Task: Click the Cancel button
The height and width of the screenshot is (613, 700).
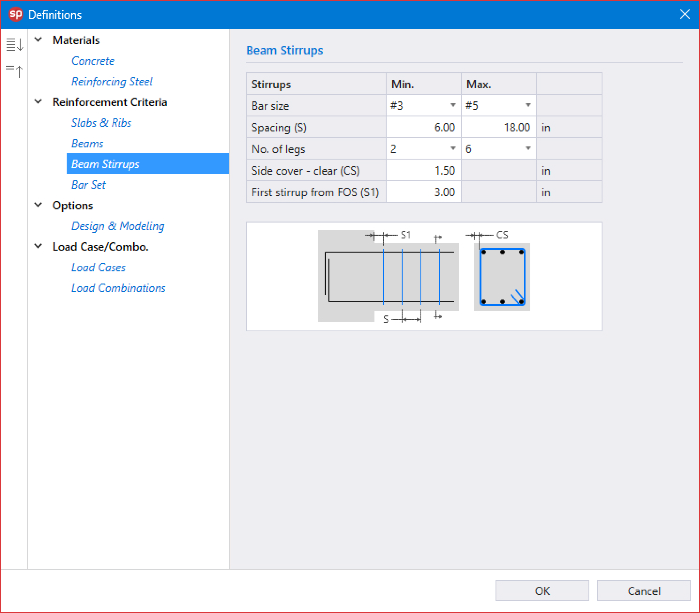Action: [x=643, y=591]
